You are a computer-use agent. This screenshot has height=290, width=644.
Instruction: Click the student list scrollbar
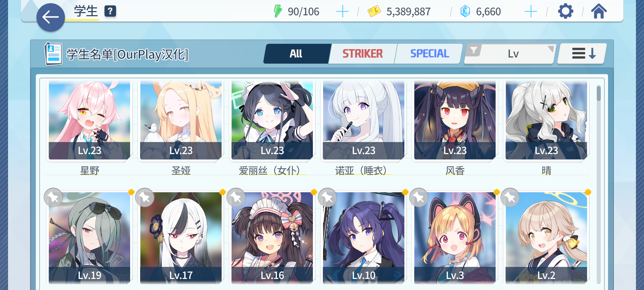tap(599, 184)
